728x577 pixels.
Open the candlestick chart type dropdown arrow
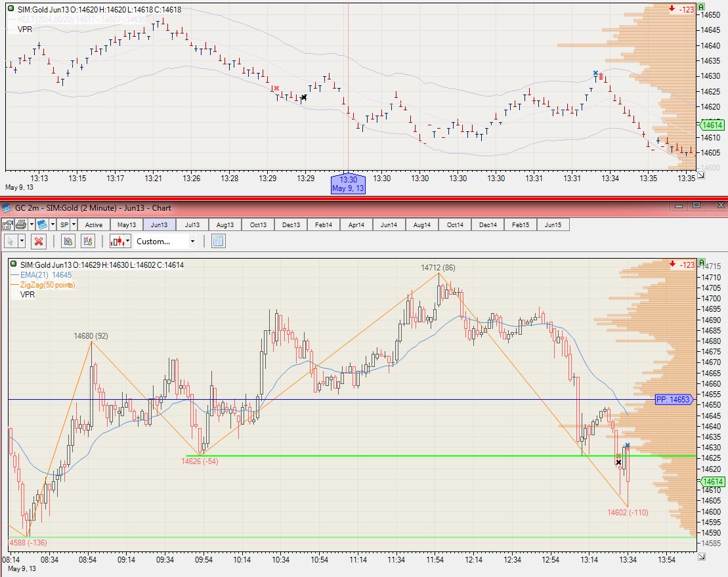tap(128, 242)
